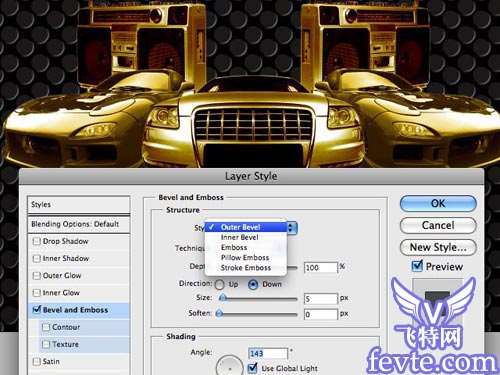Turn on the Inner Glow checkbox
The height and width of the screenshot is (375, 500).
click(x=37, y=293)
